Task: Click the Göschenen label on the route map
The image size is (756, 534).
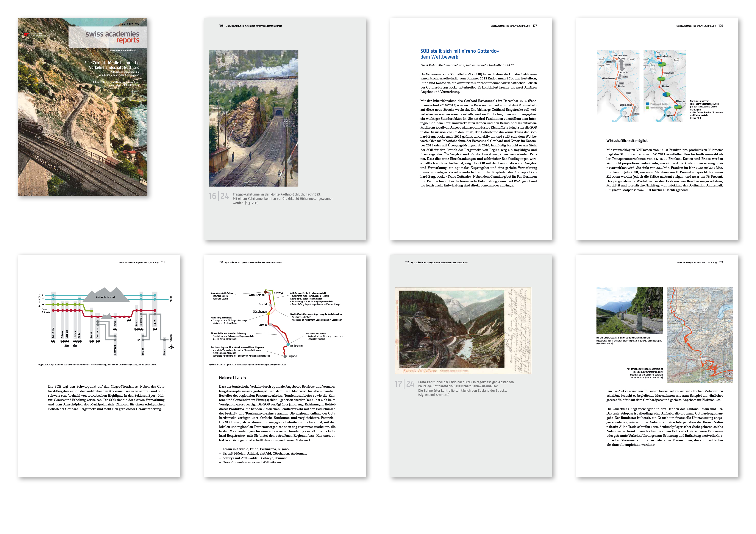Action: tap(260, 312)
